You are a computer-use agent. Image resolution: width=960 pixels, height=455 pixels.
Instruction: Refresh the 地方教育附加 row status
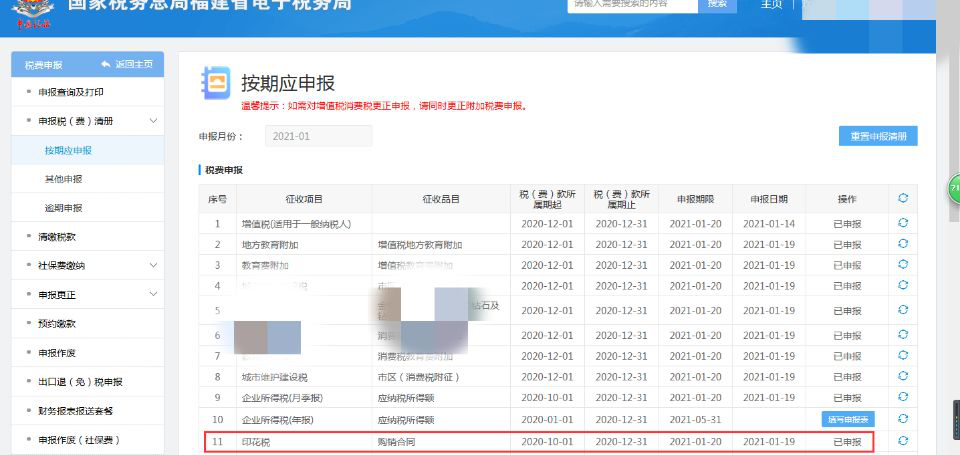coord(902,244)
